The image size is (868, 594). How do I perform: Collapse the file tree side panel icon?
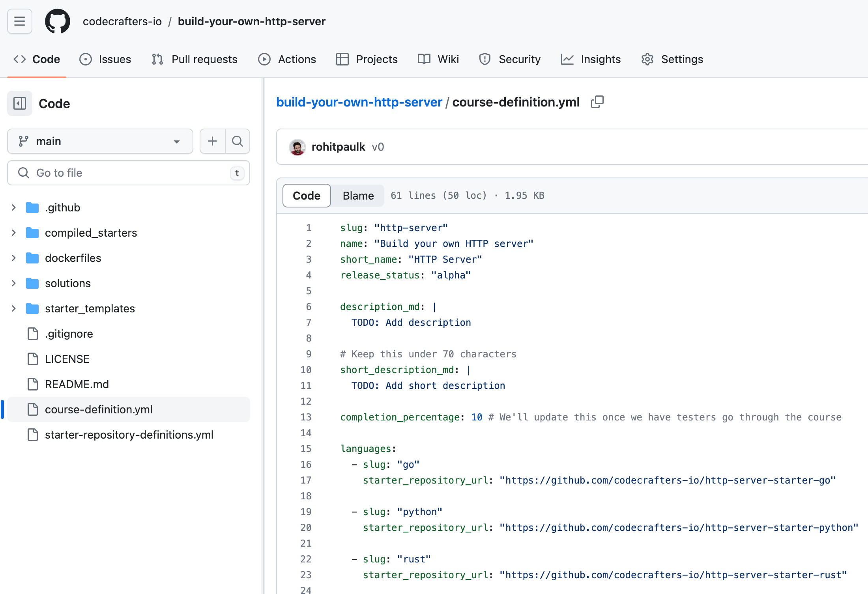20,103
